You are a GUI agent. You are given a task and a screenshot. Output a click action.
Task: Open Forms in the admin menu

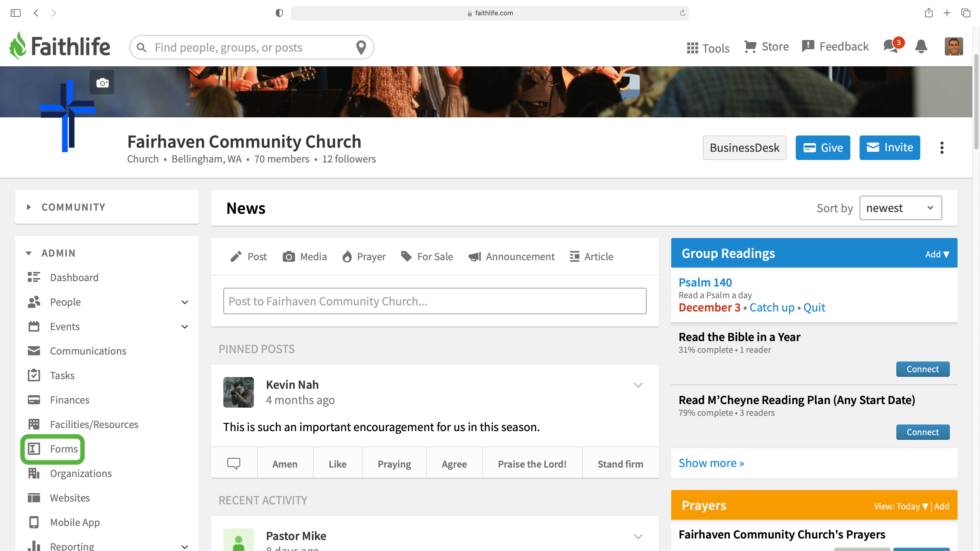(53, 449)
